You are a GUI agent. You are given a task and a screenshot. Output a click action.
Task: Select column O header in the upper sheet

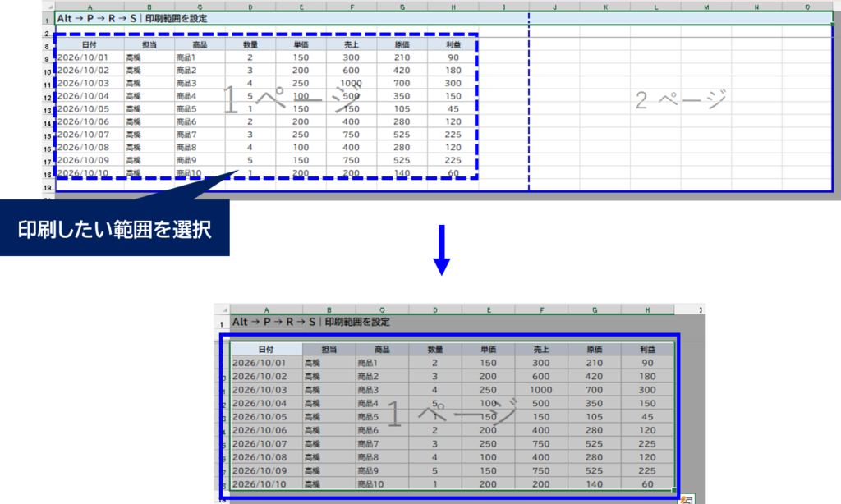pyautogui.click(x=807, y=7)
